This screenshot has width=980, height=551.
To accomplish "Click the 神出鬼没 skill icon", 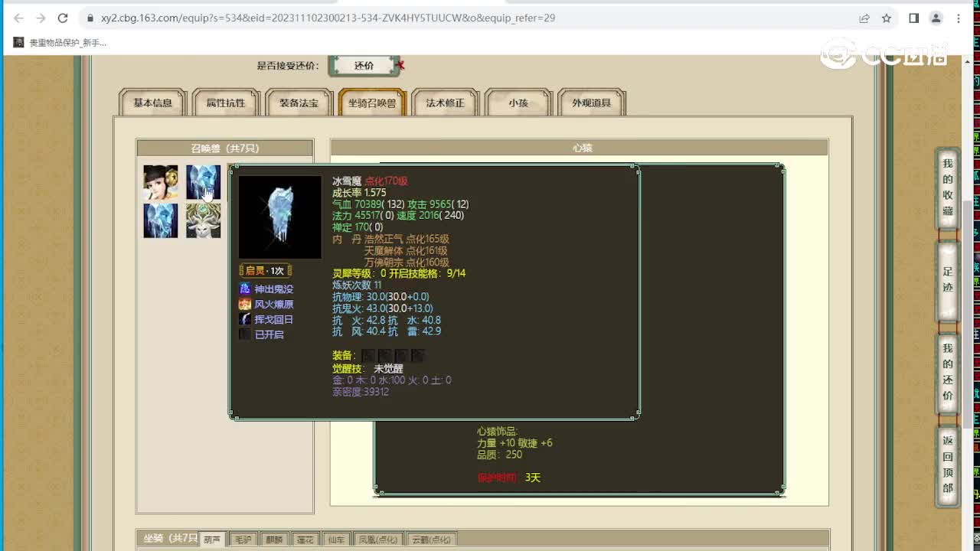I will [x=245, y=289].
